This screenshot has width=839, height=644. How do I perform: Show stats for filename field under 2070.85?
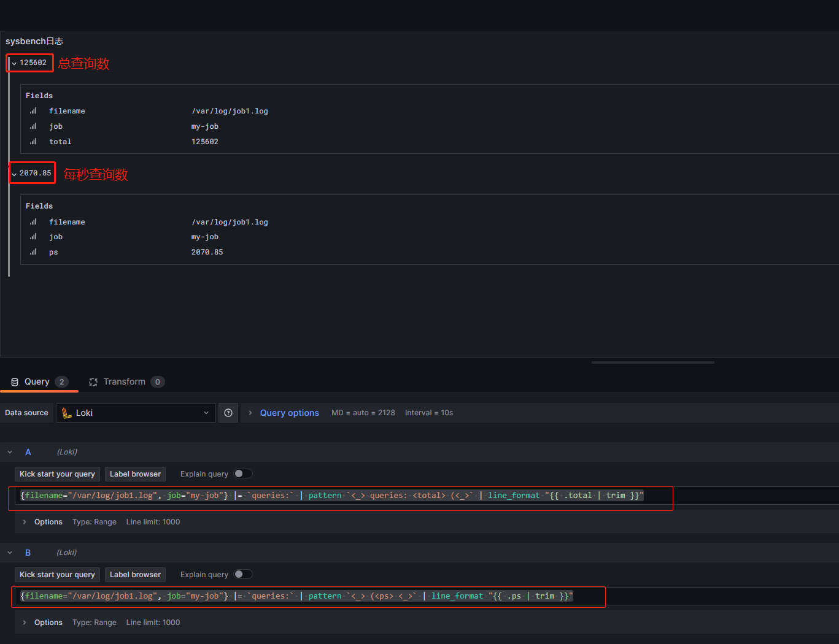33,222
